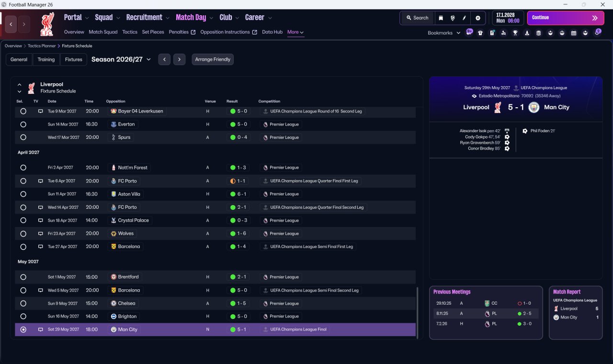Open the bookmark flag icon beside Search
This screenshot has height=364, width=613.
pyautogui.click(x=441, y=18)
